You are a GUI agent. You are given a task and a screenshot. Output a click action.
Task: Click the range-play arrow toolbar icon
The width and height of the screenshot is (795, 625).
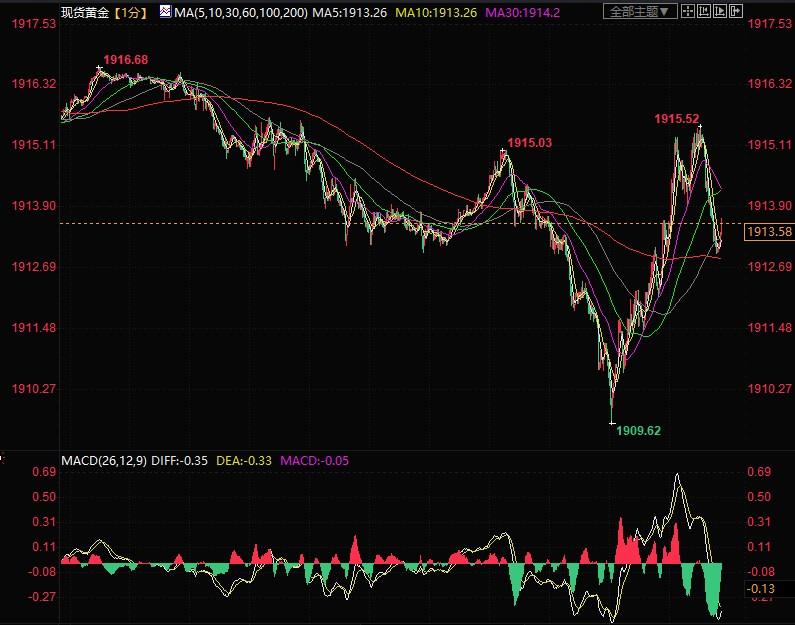coord(722,12)
